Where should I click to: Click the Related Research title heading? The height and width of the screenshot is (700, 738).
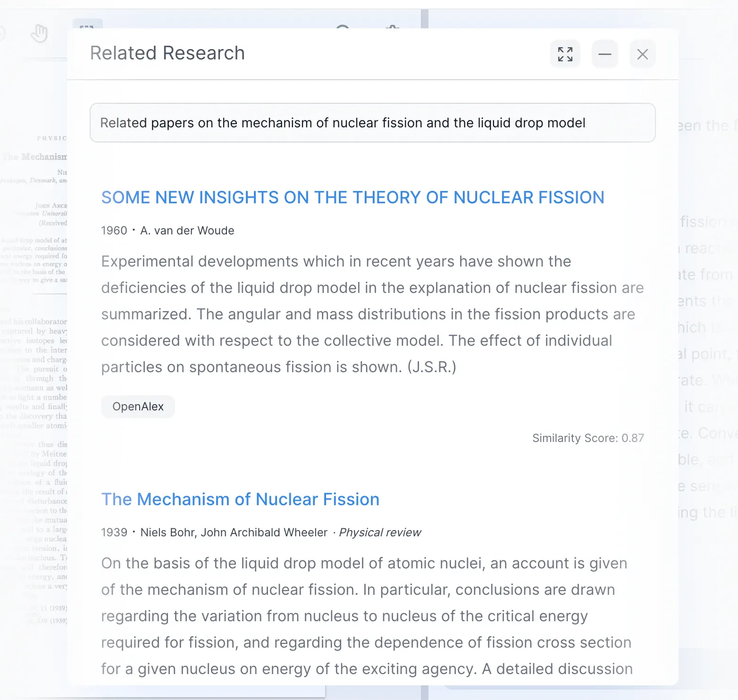pyautogui.click(x=167, y=52)
